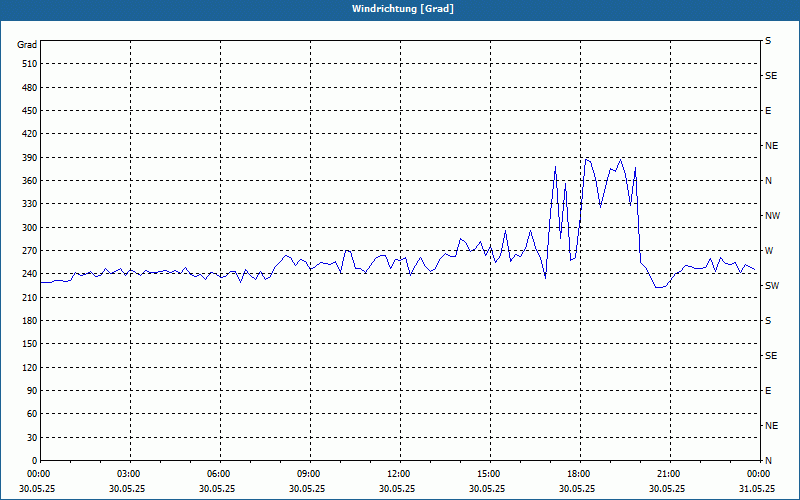The width and height of the screenshot is (800, 500).
Task: Click the 30.05.25 date under the 12:00 label
Action: [x=397, y=489]
